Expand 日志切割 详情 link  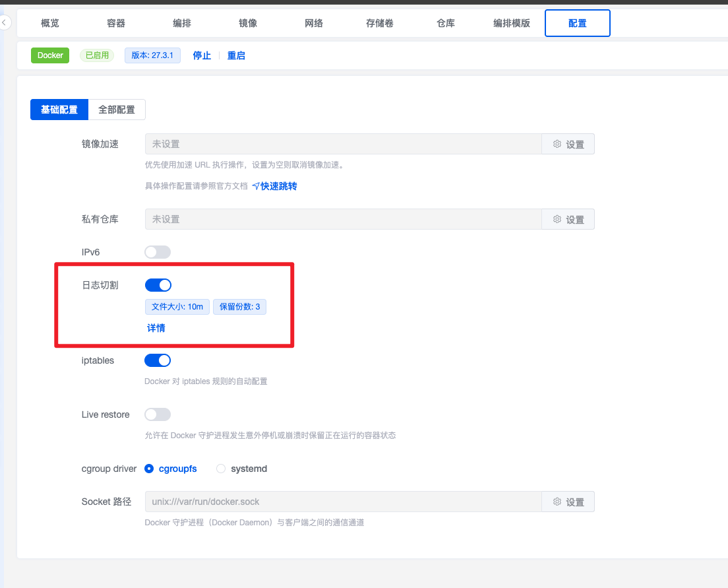[156, 328]
